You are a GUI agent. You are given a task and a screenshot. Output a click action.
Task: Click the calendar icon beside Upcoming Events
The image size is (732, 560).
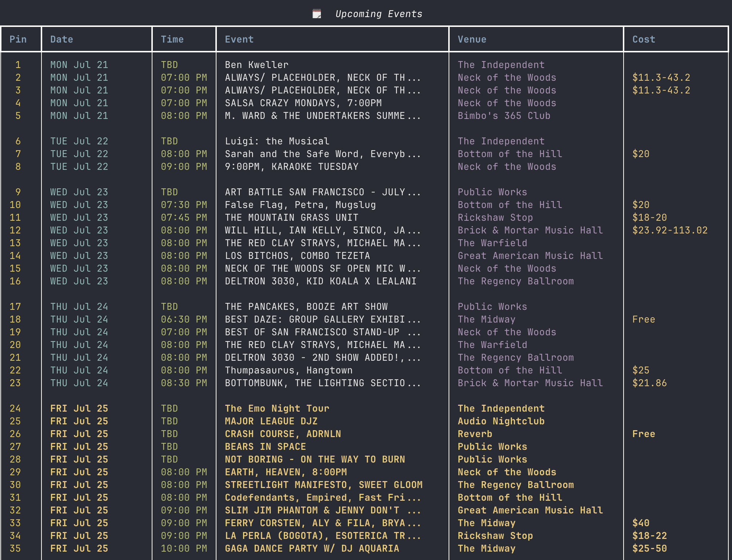(317, 14)
